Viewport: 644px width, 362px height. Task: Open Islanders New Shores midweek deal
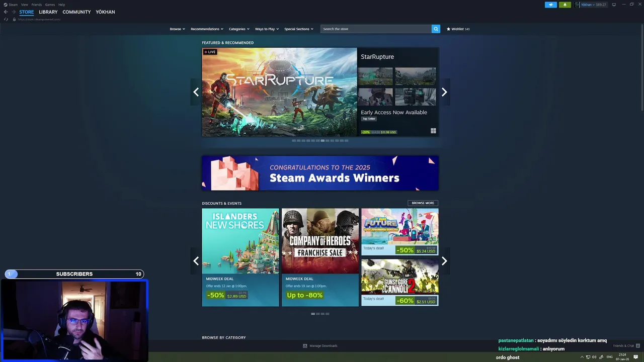[x=240, y=257]
